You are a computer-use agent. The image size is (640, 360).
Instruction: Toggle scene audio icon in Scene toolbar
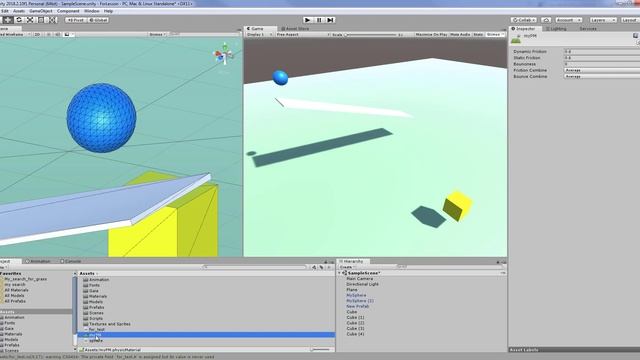click(x=58, y=35)
